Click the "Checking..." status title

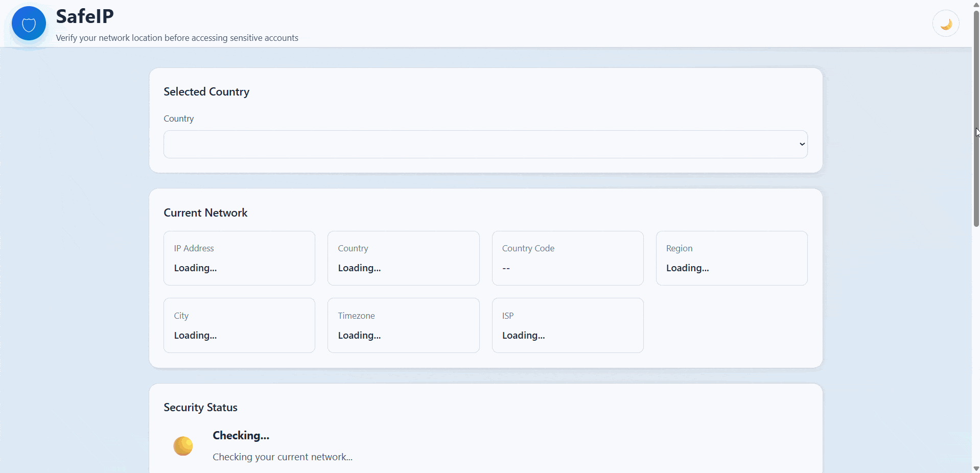tap(241, 436)
